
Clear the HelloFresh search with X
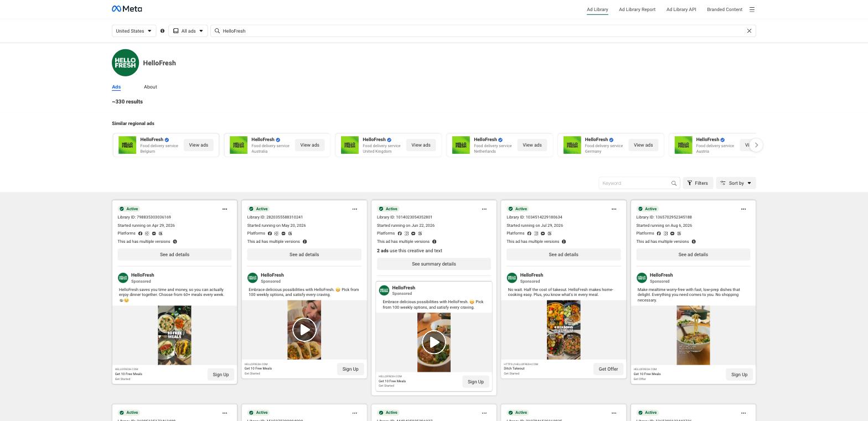click(x=749, y=31)
